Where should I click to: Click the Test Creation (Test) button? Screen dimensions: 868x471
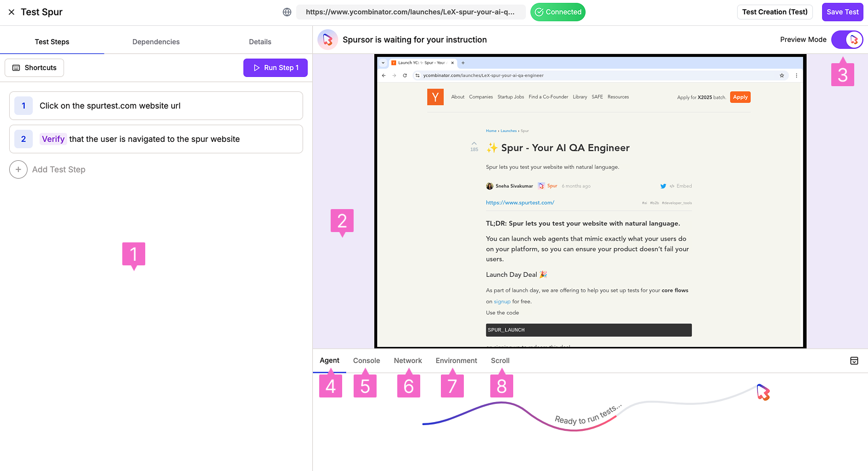(775, 12)
